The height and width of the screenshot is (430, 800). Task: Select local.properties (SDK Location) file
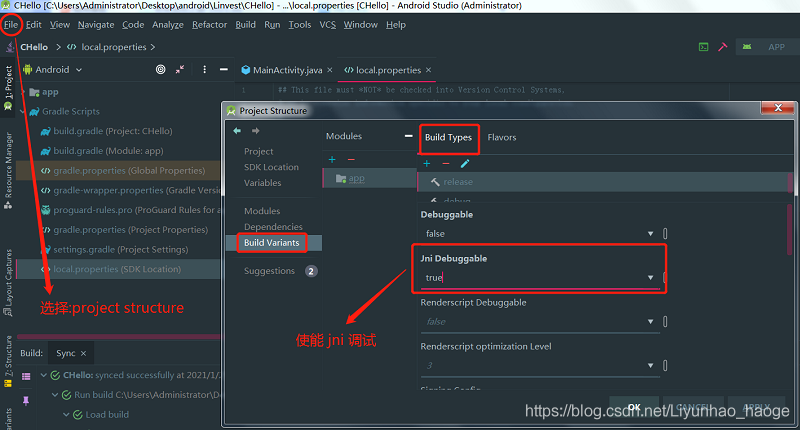pos(117,269)
